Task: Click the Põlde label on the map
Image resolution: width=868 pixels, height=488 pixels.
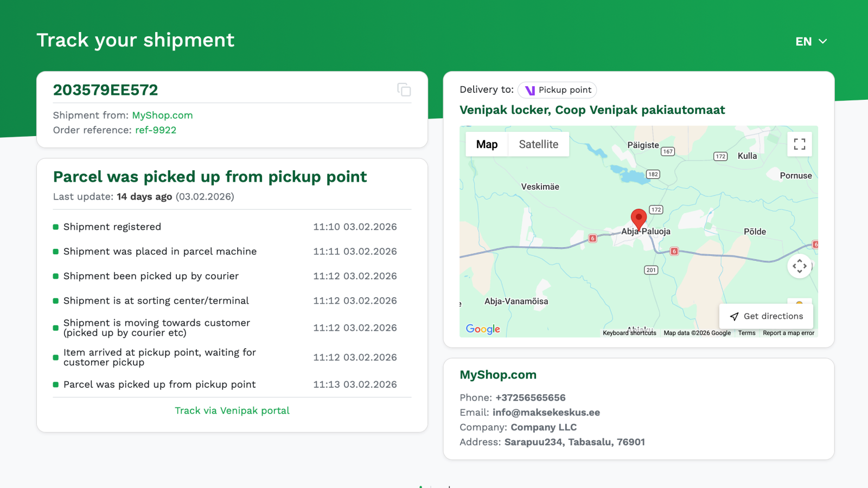Action: (755, 232)
